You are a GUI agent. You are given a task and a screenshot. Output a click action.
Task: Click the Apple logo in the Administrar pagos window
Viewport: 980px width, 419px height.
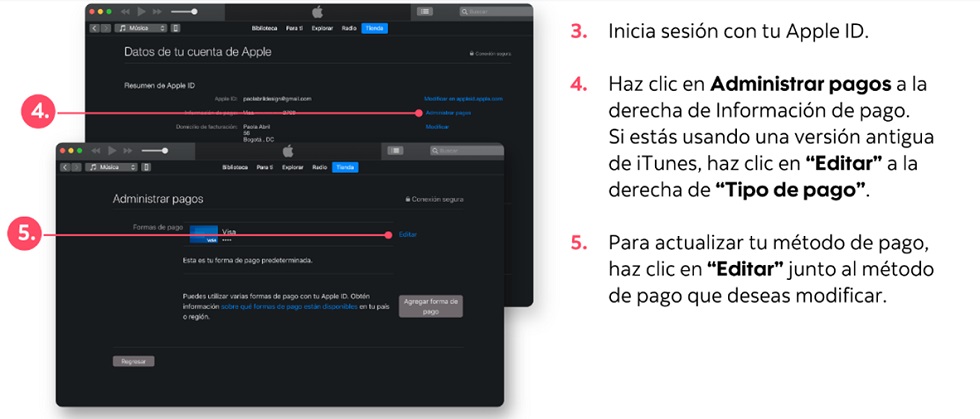pos(288,151)
